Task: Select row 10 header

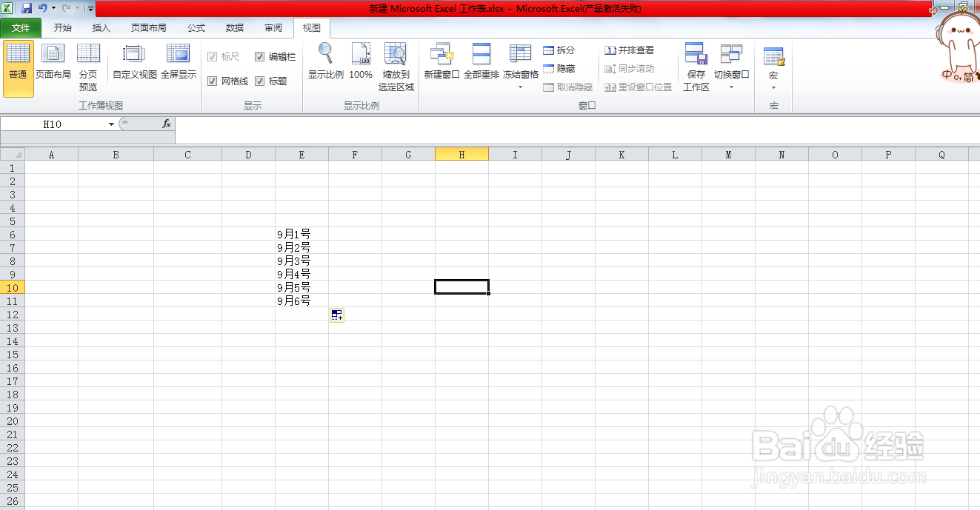Action: tap(13, 287)
